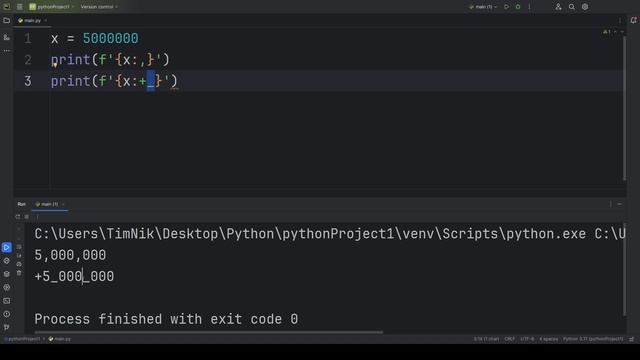Go to previous highlighted error arrow
The height and width of the screenshot is (360, 640).
click(x=616, y=32)
